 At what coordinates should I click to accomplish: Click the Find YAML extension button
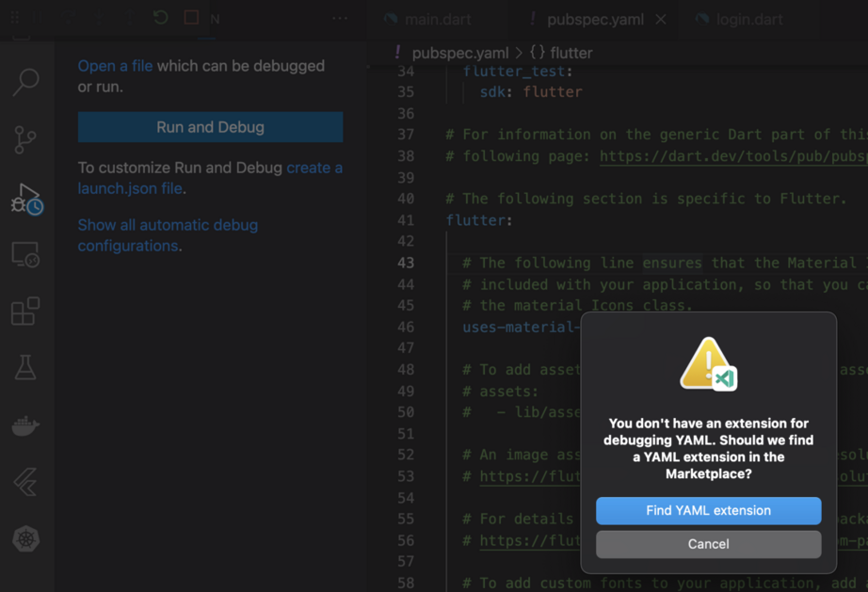708,511
